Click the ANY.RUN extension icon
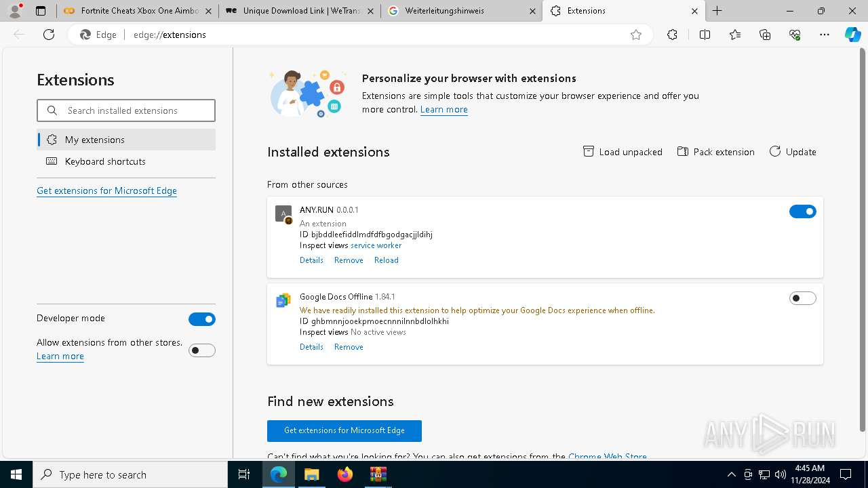The width and height of the screenshot is (868, 488). (283, 214)
